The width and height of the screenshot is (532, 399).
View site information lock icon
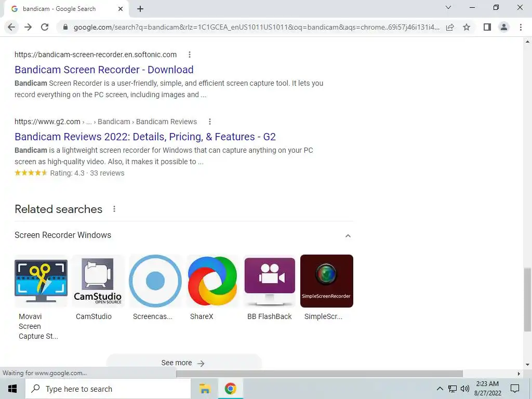click(65, 27)
